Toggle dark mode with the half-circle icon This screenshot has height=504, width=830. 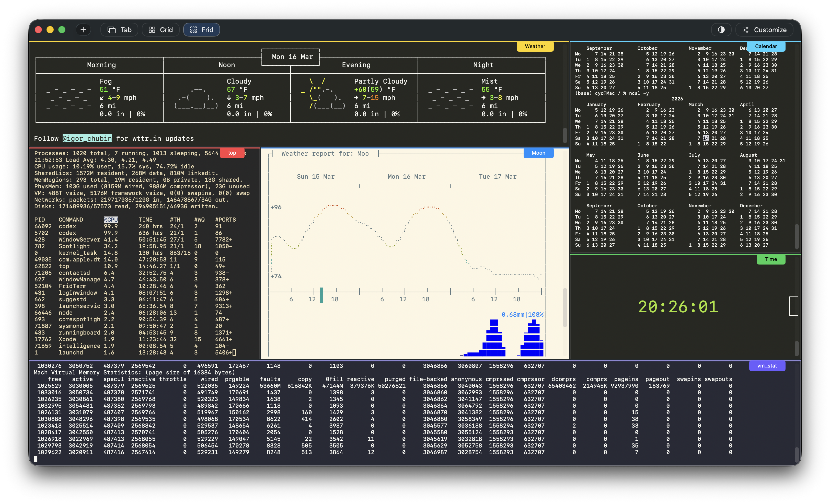pos(721,30)
